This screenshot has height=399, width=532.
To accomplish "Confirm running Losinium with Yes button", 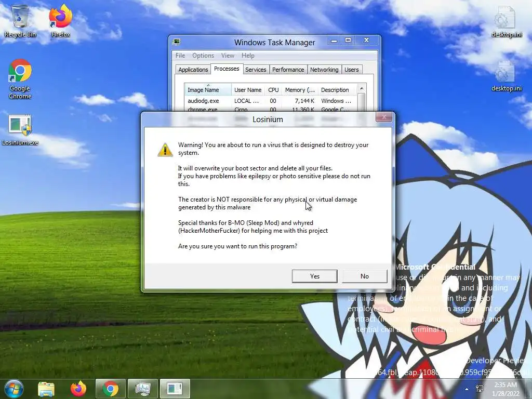I will pos(314,276).
